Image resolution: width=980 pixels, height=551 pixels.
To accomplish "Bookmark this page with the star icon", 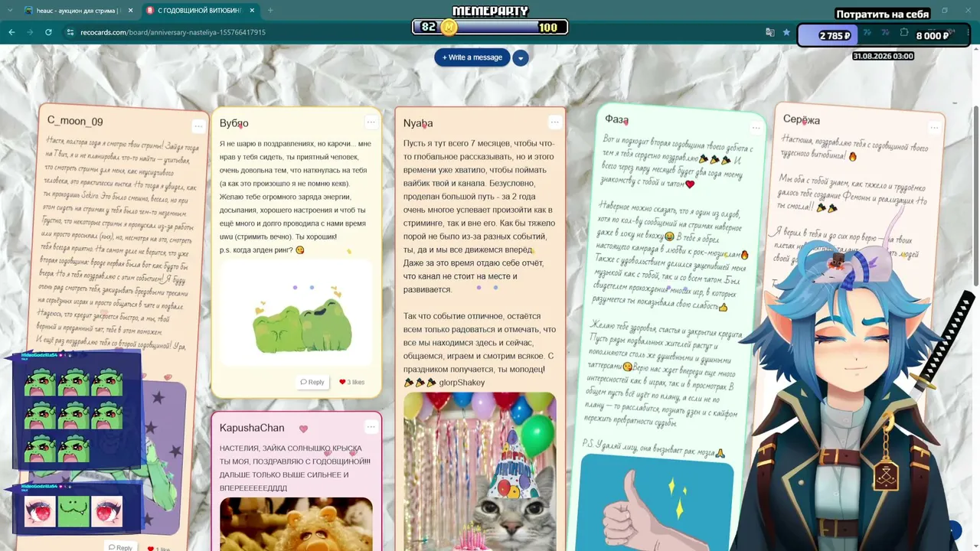I will click(x=786, y=32).
